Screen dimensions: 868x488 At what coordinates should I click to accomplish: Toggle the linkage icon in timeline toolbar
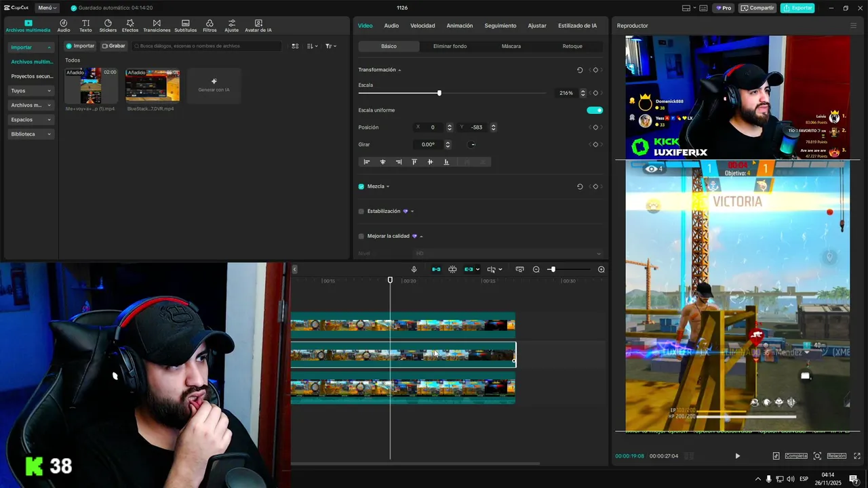469,269
